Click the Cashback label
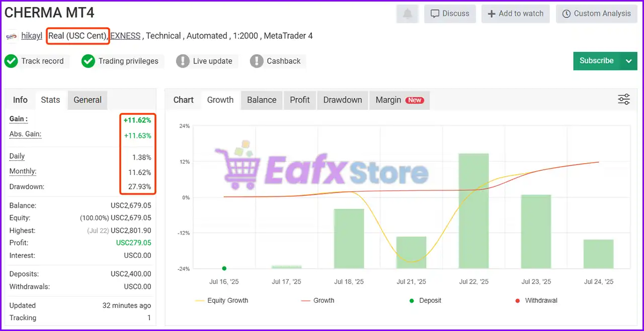 coord(284,61)
